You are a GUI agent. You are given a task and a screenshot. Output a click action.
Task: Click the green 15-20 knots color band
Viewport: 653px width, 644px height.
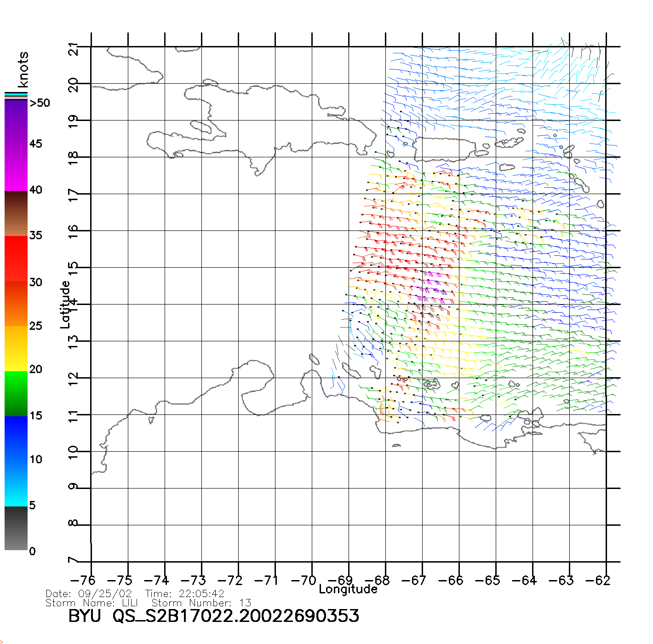pos(16,394)
